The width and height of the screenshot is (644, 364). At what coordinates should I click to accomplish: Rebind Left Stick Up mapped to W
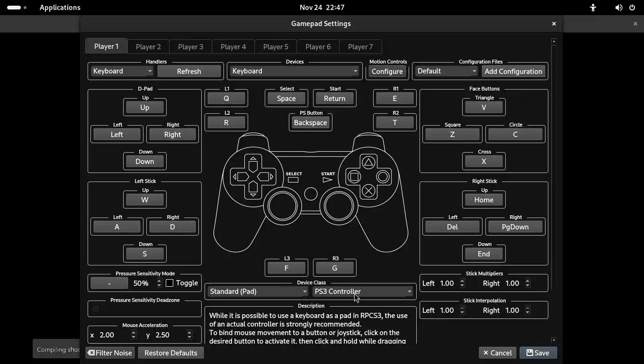pos(144,200)
